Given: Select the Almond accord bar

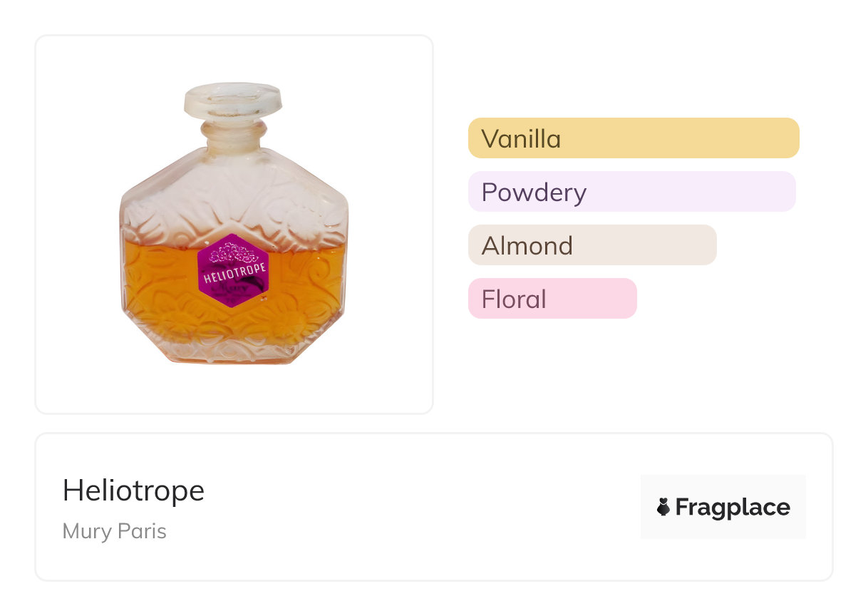Looking at the screenshot, I should click(x=591, y=245).
